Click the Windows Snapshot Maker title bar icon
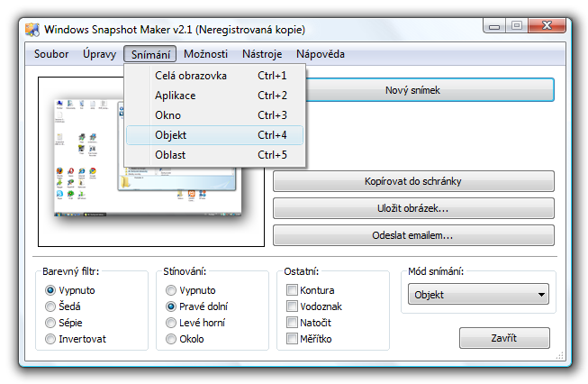This screenshot has height=384, width=588. [32, 30]
